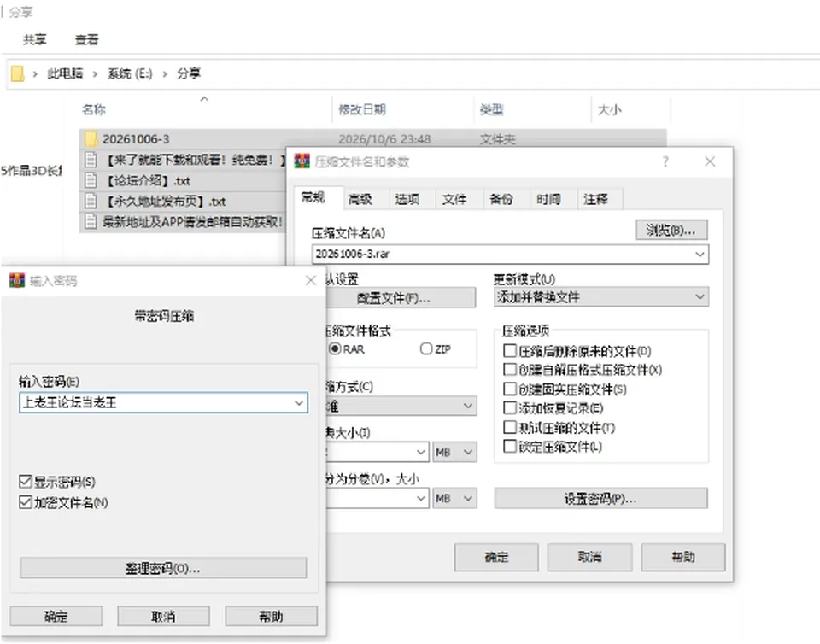
Task: Open the MB unit dropdown beside dictionary size
Action: coord(454,452)
